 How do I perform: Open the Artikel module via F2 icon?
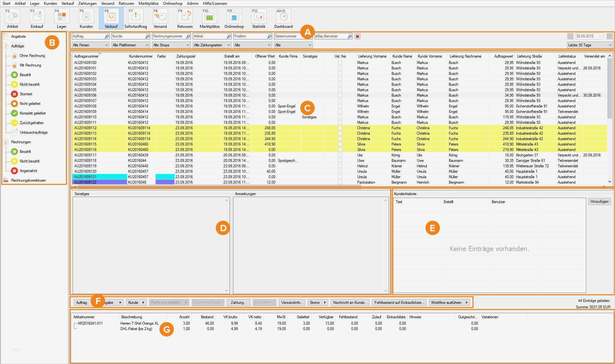coord(12,18)
